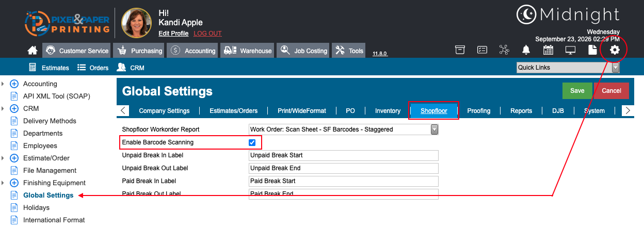Uncheck Enable Barcode Scanning checkbox
This screenshot has height=228, width=644.
[x=252, y=142]
